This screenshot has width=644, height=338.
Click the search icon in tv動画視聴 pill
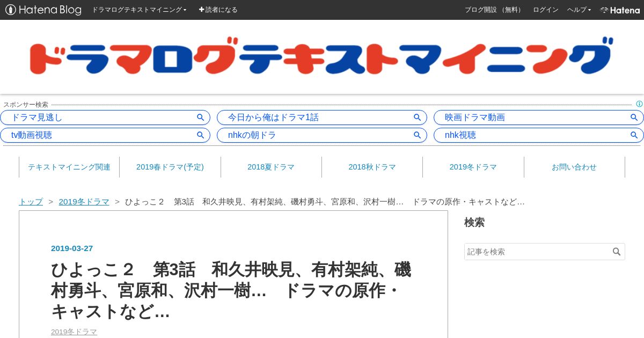201,135
